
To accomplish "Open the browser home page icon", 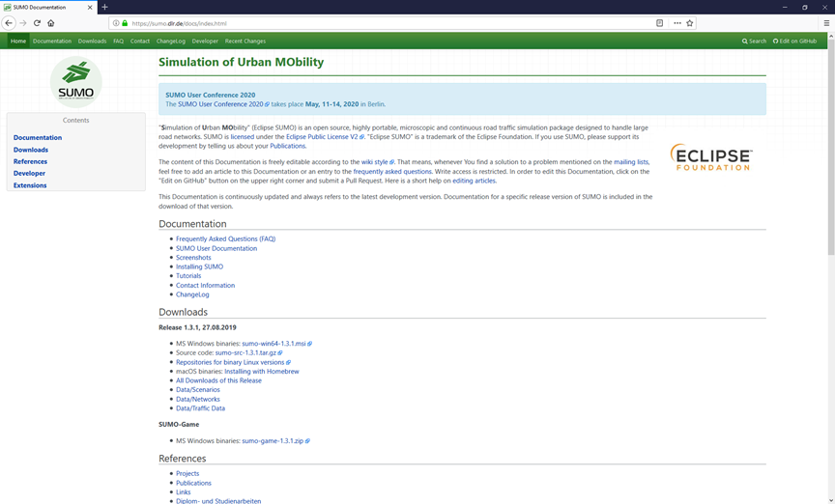I will click(50, 23).
